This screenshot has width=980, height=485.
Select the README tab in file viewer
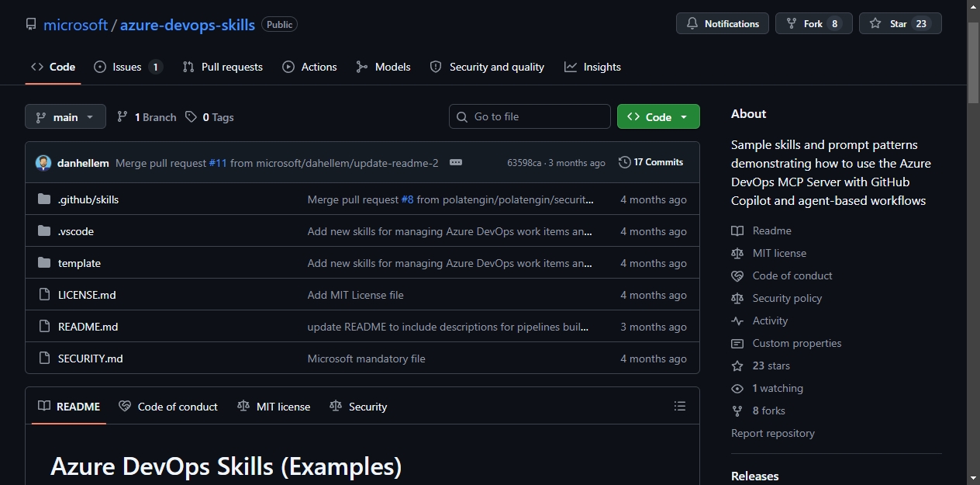pyautogui.click(x=69, y=407)
